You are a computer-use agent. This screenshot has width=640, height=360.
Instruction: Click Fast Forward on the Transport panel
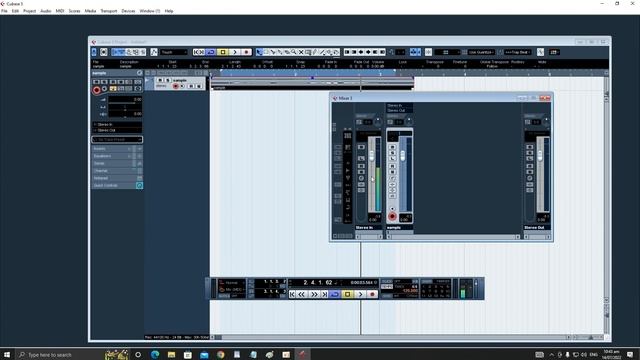tap(314, 294)
